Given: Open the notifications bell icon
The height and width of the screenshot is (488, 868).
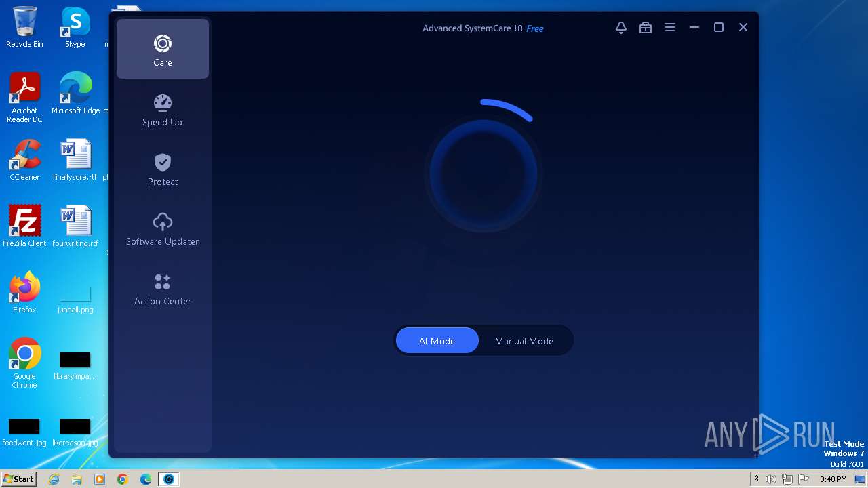Looking at the screenshot, I should (x=620, y=28).
